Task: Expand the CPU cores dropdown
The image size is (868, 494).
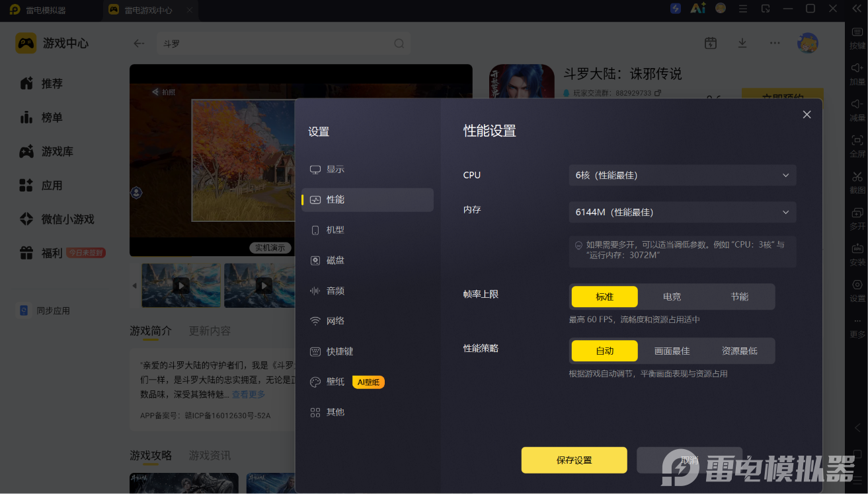Action: pos(682,176)
